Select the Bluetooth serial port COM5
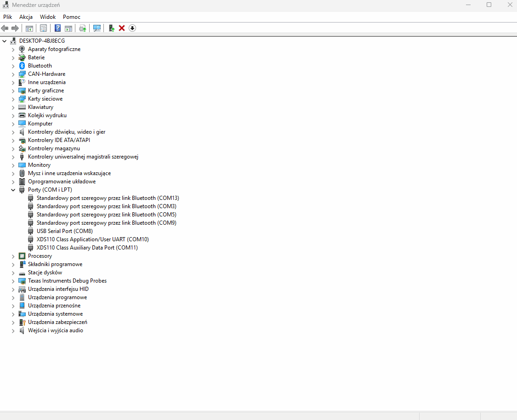Image resolution: width=517 pixels, height=420 pixels. coord(107,215)
